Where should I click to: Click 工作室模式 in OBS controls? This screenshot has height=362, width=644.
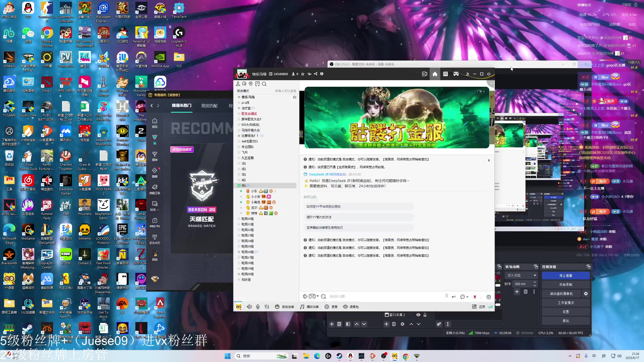566,303
